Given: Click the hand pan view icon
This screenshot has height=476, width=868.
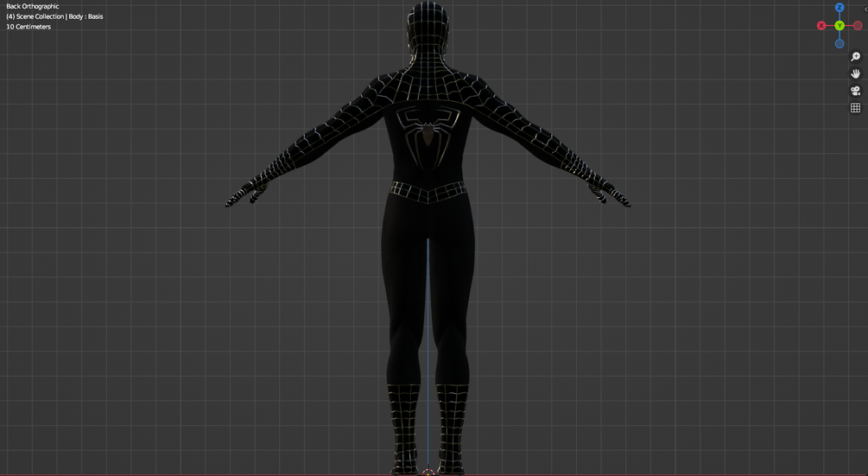Looking at the screenshot, I should click(x=855, y=73).
